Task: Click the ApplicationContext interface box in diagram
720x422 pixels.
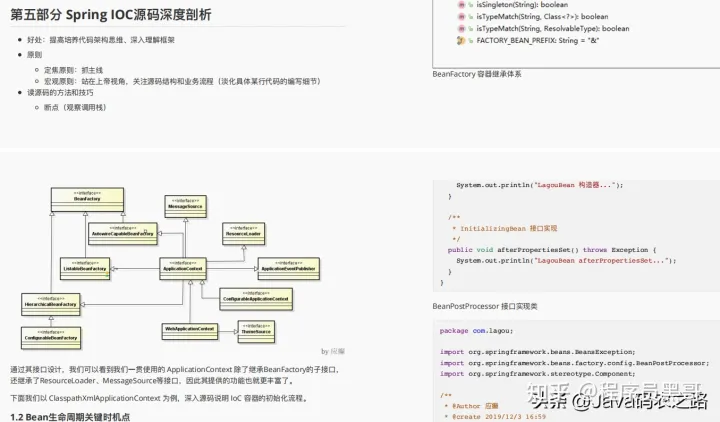Action: click(183, 269)
